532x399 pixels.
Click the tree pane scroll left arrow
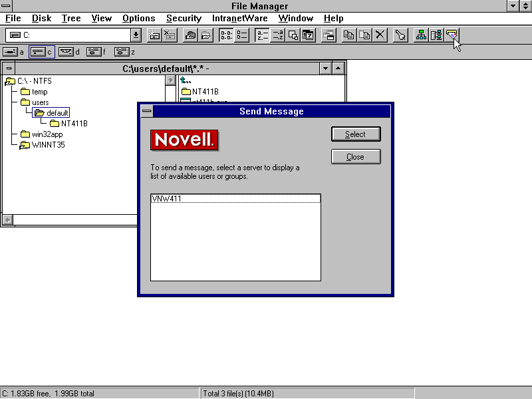click(8, 220)
